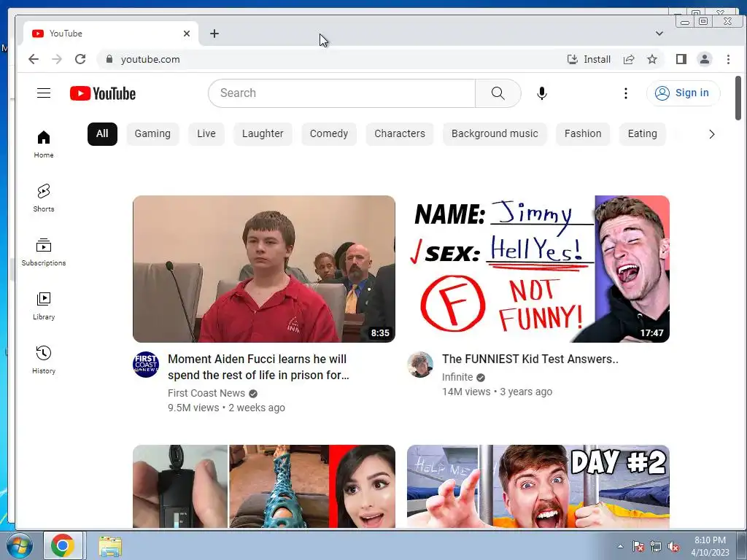Visit the First Coast News channel name
747x560 pixels.
206,393
